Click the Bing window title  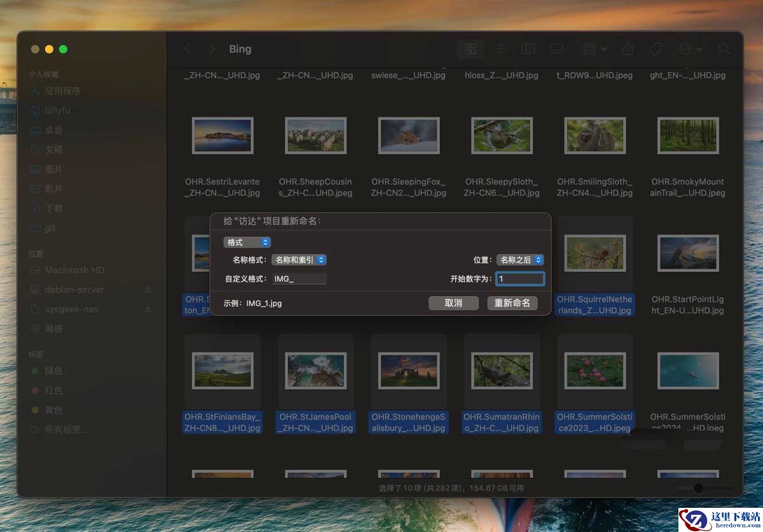(x=240, y=49)
